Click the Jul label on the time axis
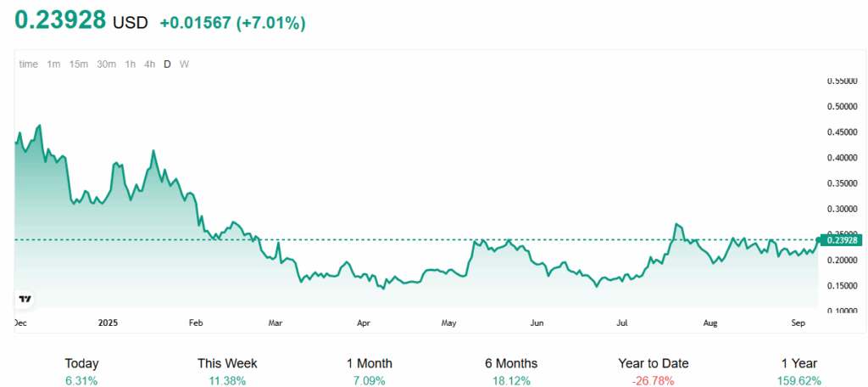868x387 pixels. click(x=623, y=322)
